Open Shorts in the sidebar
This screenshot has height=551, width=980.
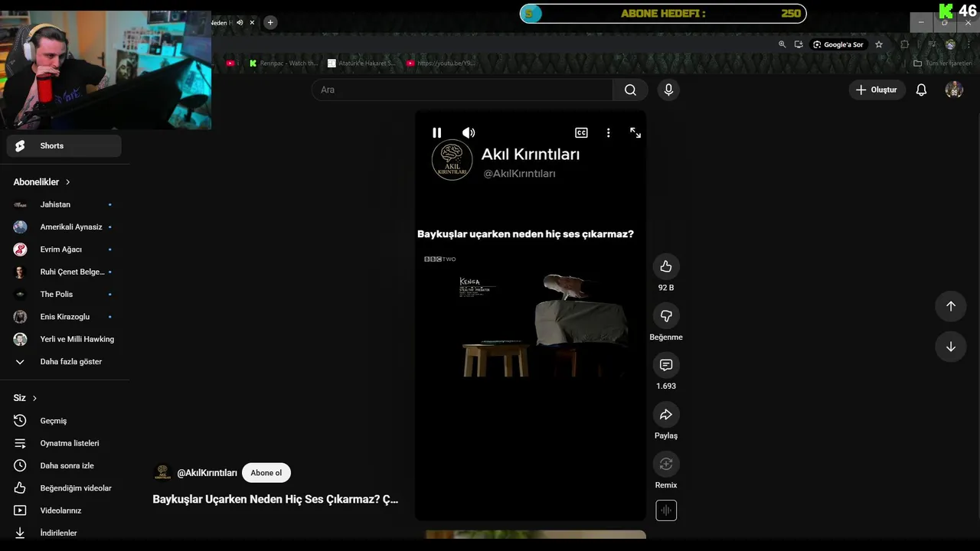(x=64, y=145)
